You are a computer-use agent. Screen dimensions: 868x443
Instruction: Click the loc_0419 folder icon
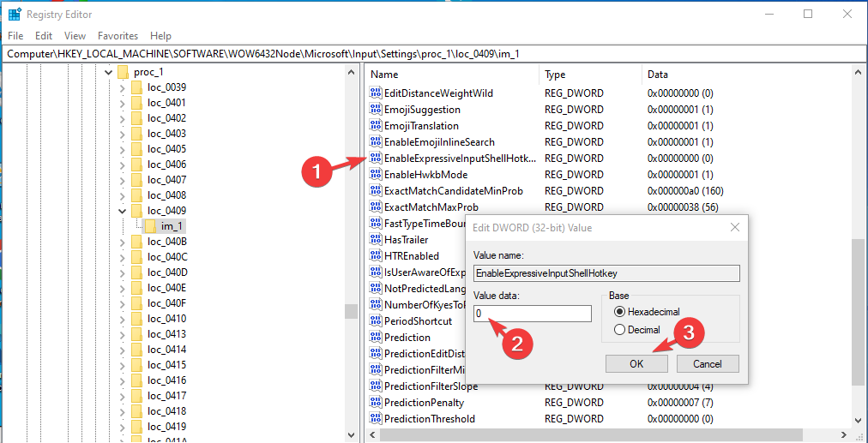point(136,427)
